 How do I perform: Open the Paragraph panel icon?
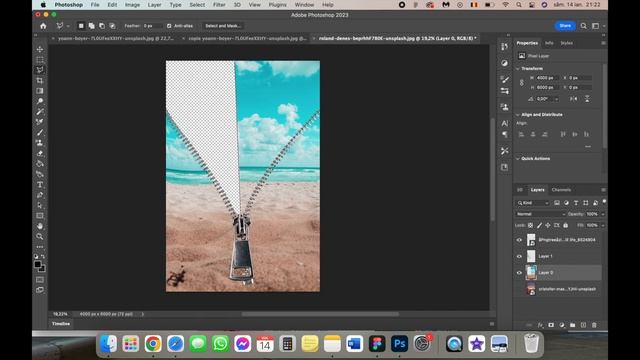point(504,134)
